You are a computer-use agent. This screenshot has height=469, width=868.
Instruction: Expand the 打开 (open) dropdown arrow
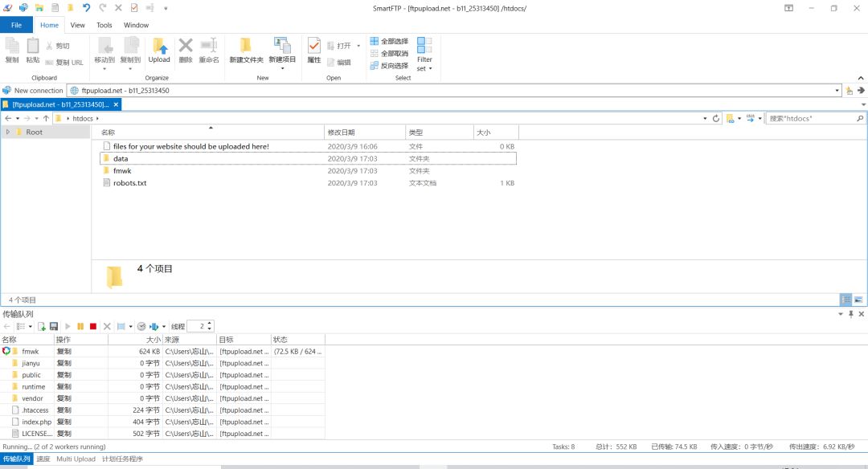(x=358, y=46)
